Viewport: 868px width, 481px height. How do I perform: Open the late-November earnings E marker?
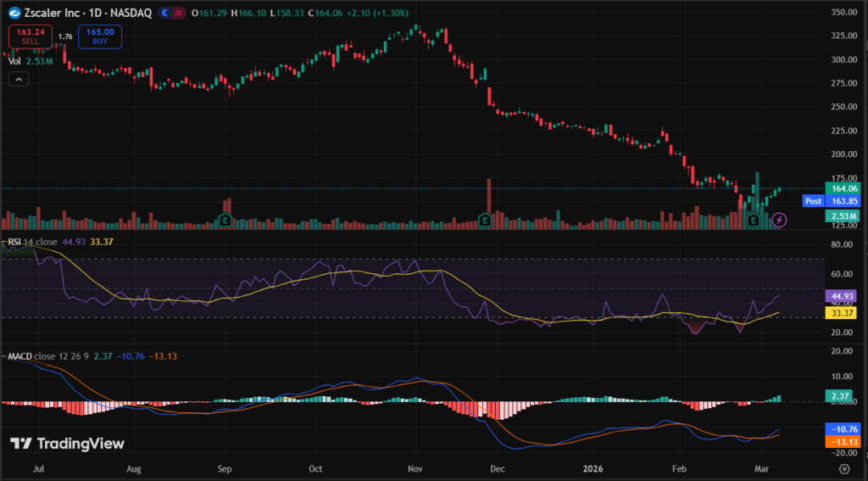coord(485,220)
